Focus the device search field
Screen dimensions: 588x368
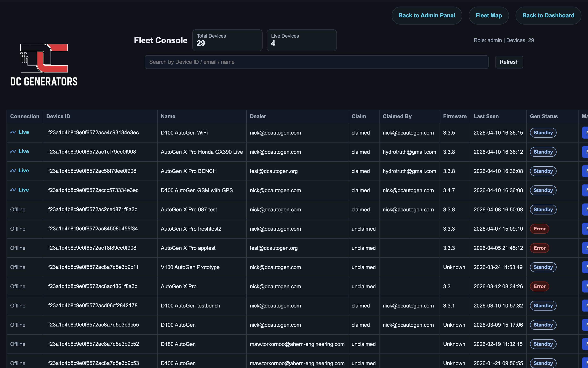pos(317,62)
